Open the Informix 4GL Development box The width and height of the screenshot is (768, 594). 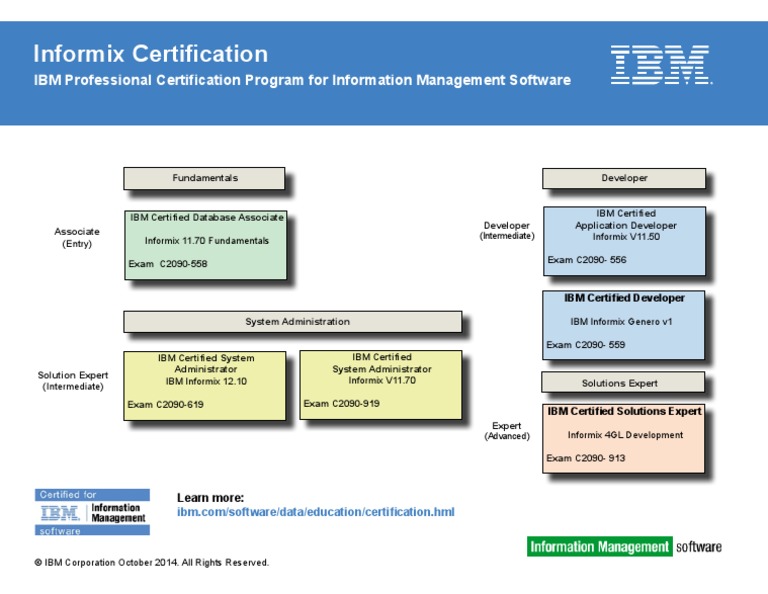[624, 438]
